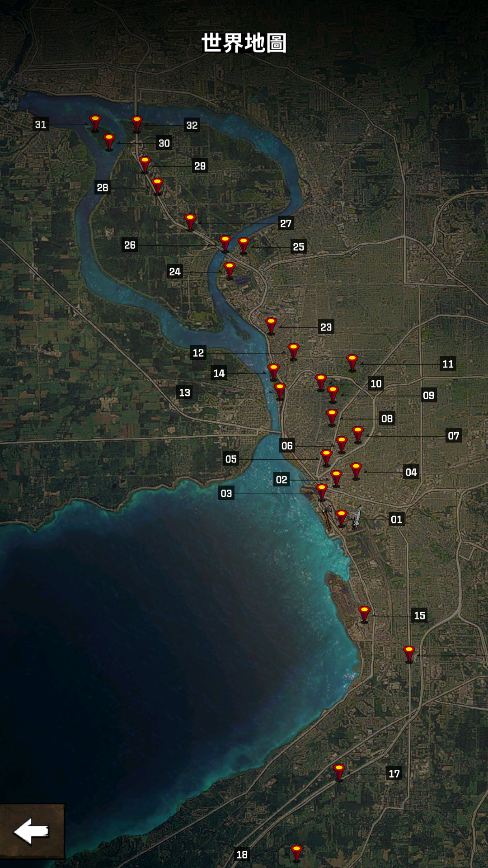Select the map pin for location 18
The width and height of the screenshot is (488, 868).
[x=296, y=854]
